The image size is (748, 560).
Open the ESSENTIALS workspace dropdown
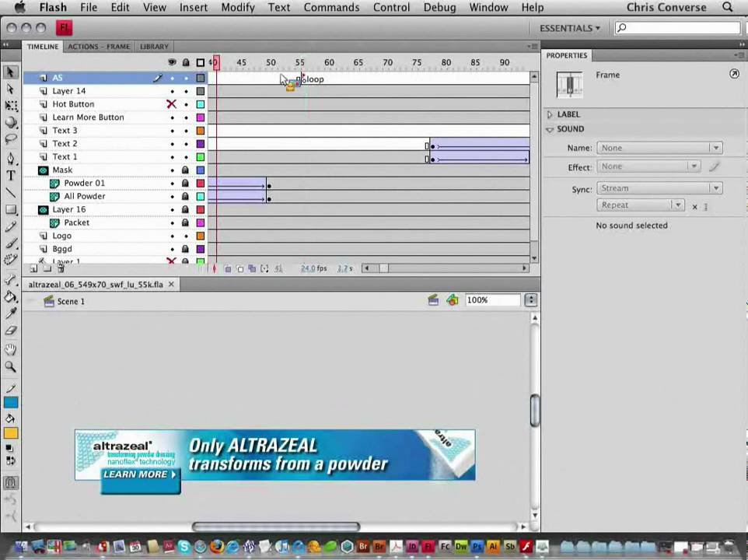click(x=570, y=28)
